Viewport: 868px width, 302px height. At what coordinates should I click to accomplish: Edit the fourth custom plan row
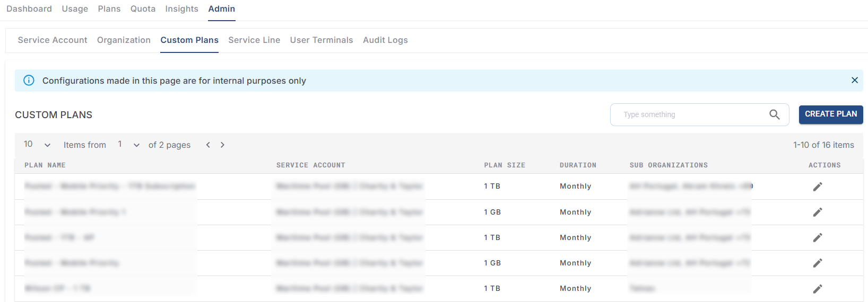pyautogui.click(x=818, y=263)
